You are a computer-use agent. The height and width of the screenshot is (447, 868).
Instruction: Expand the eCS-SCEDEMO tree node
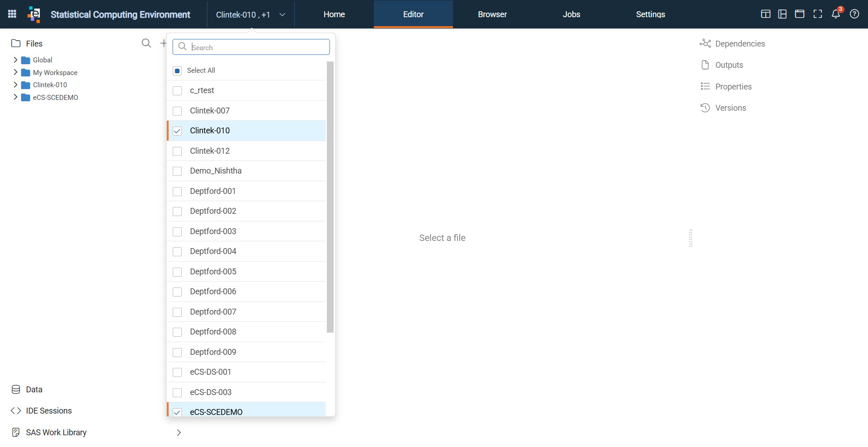coord(15,97)
